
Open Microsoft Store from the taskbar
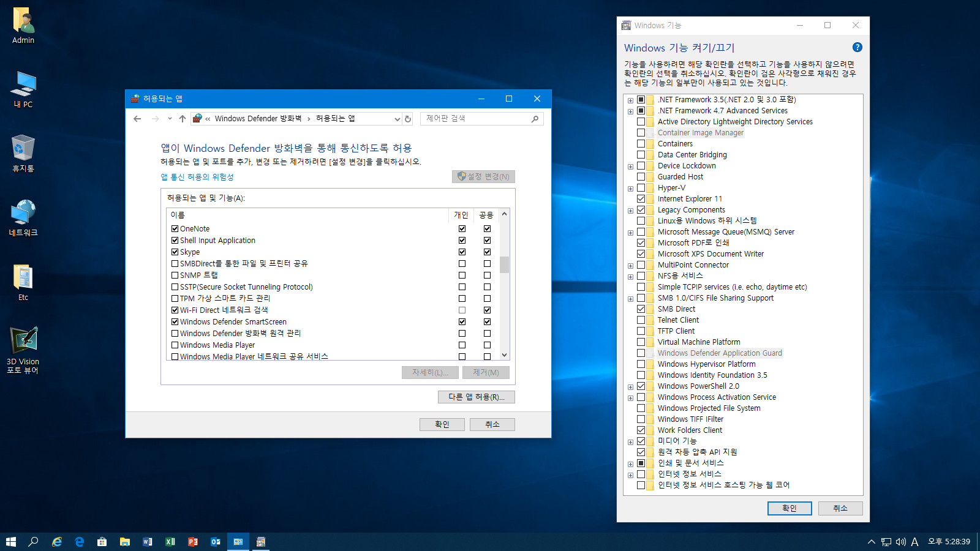[102, 542]
